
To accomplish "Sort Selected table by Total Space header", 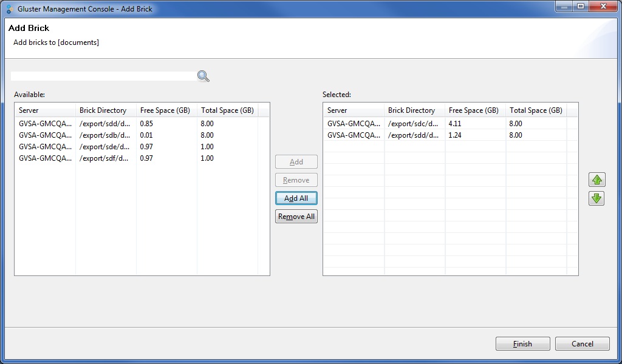I will [535, 110].
